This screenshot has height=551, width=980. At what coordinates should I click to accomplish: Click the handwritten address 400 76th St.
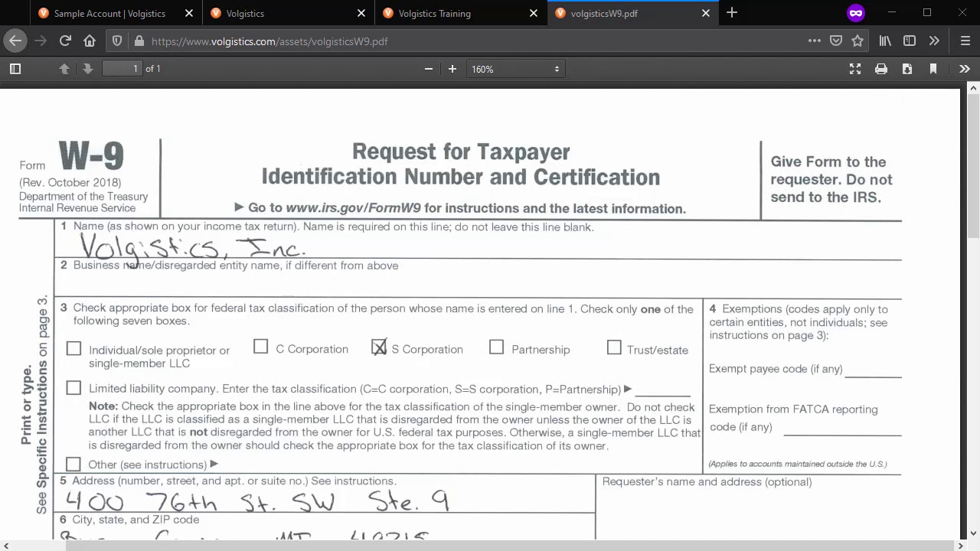(x=257, y=501)
